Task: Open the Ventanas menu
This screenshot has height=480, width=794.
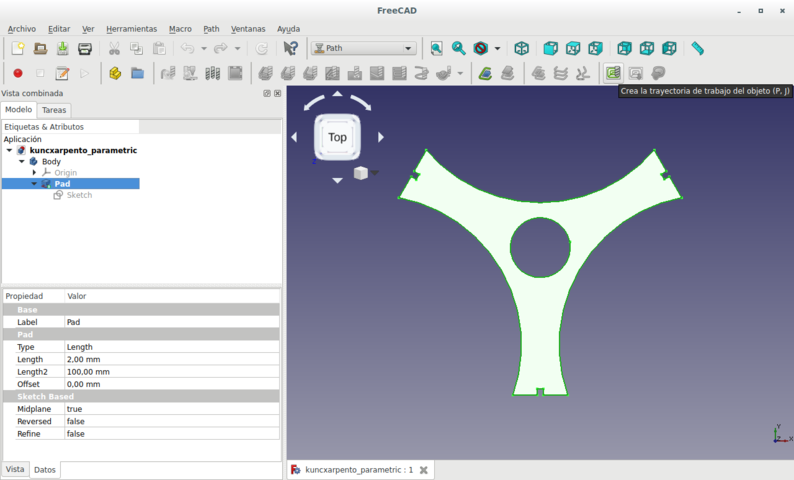Action: (x=248, y=29)
